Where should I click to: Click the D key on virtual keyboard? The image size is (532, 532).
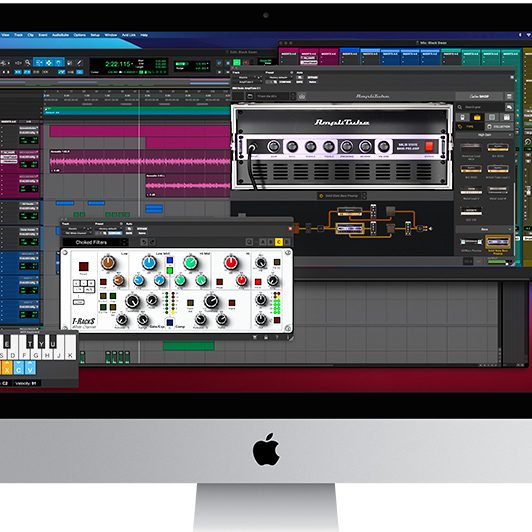point(13,355)
